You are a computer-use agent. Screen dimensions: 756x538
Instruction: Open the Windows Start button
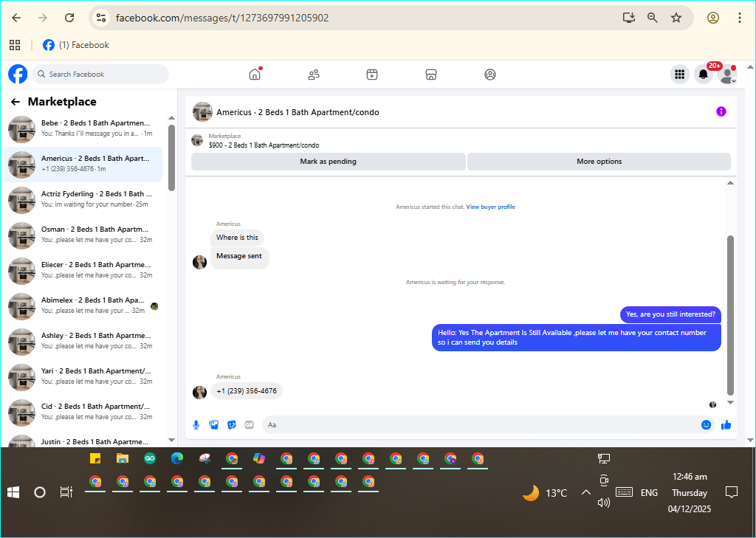tap(13, 492)
